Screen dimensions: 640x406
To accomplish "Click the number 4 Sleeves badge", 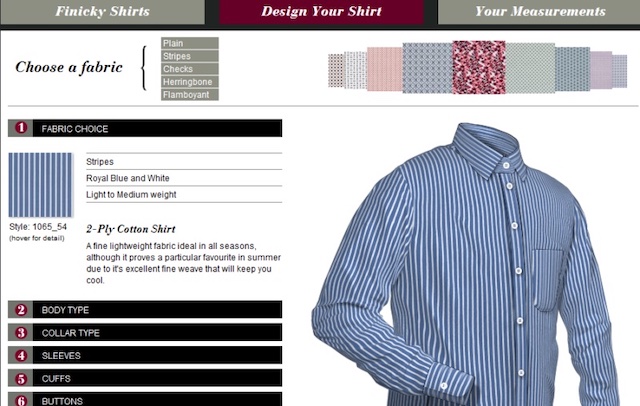I will coord(21,355).
